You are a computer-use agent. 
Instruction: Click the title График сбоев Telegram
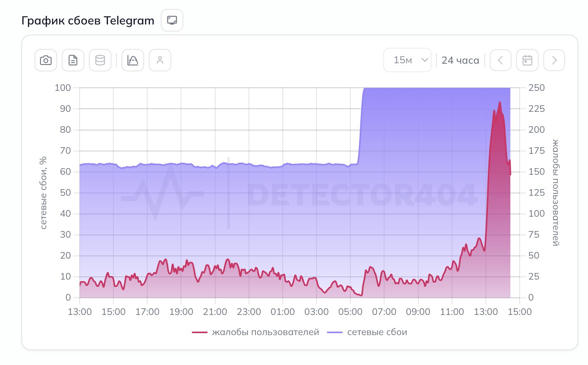[x=88, y=20]
